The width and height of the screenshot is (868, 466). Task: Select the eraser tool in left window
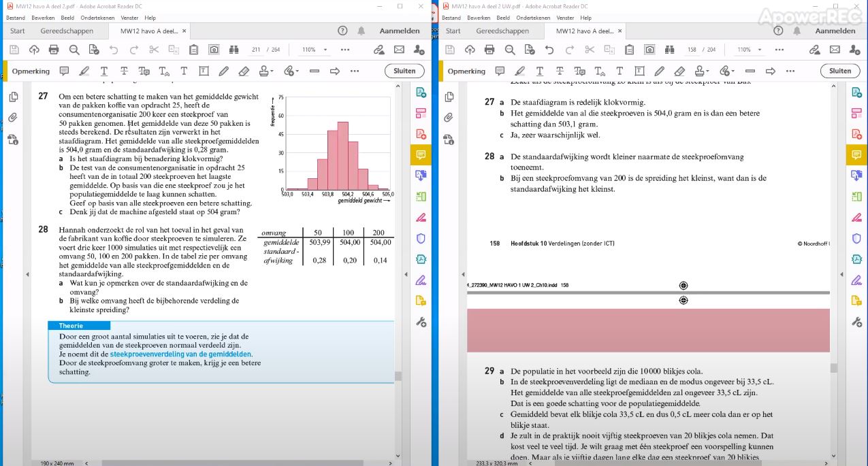(244, 71)
